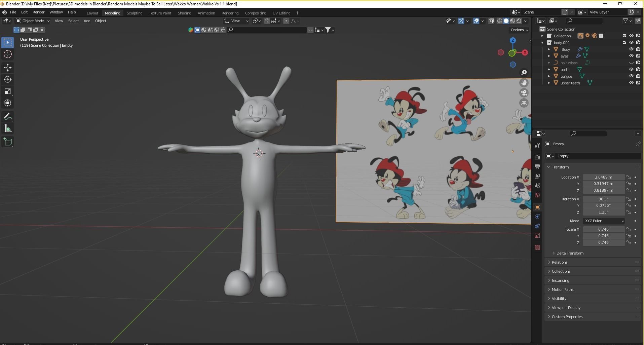Open the View Layer properties tab
Image resolution: width=644 pixels, height=345 pixels.
(537, 176)
